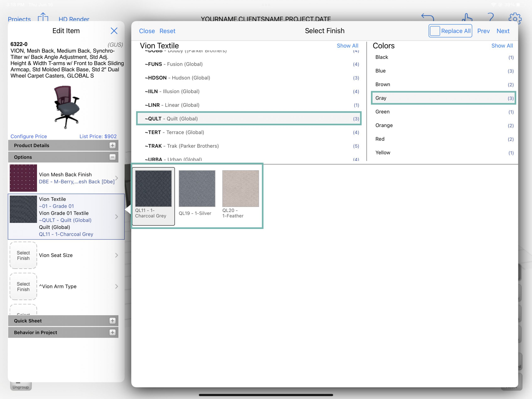The height and width of the screenshot is (399, 532).
Task: Filter colors by Red
Action: click(x=443, y=139)
